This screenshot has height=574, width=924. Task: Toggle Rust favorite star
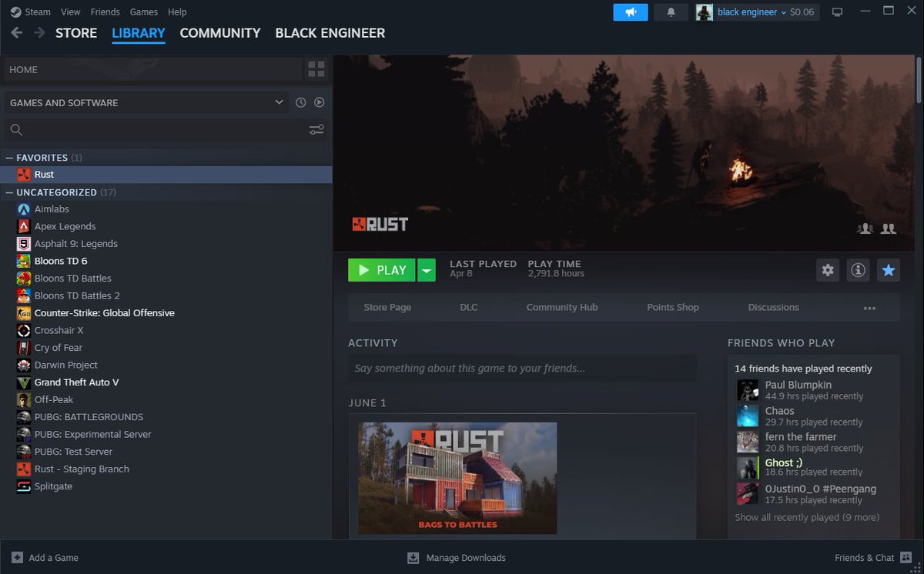(x=889, y=270)
